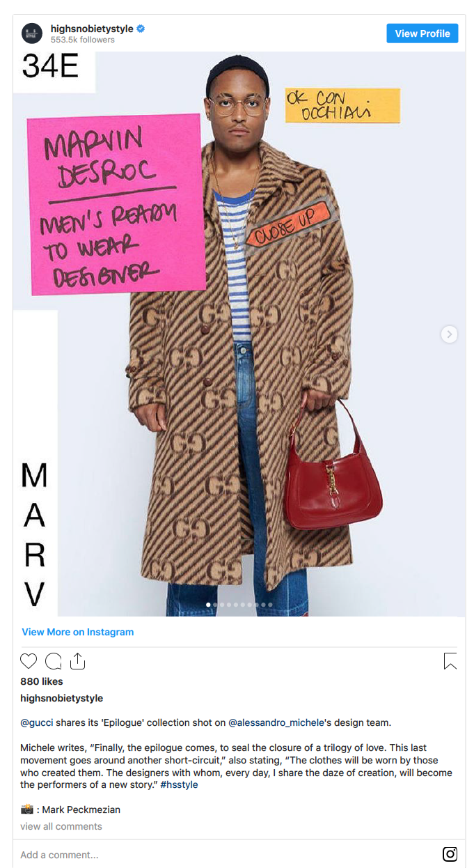The height and width of the screenshot is (868, 474).
Task: Click the Marvin Desroc post photo
Action: 239,334
